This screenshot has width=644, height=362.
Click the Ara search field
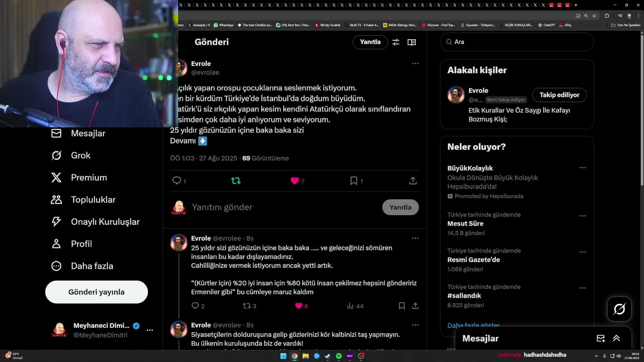pyautogui.click(x=517, y=42)
